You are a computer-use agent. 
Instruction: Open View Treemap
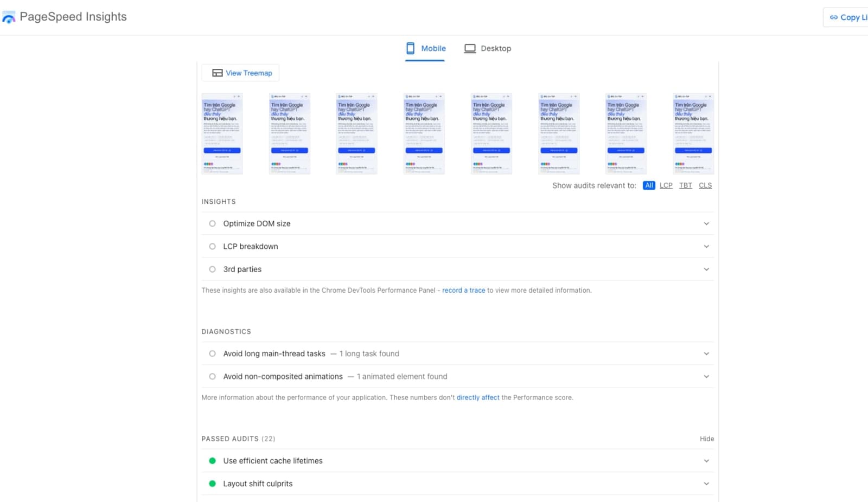[x=241, y=73]
